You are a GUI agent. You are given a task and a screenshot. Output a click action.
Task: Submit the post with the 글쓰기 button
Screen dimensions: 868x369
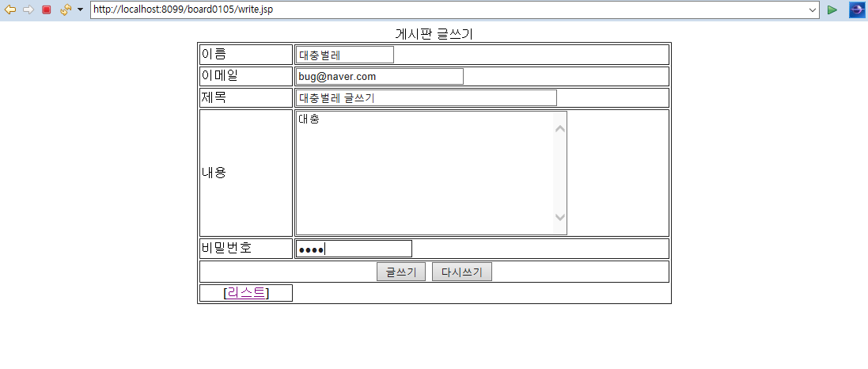(x=401, y=272)
